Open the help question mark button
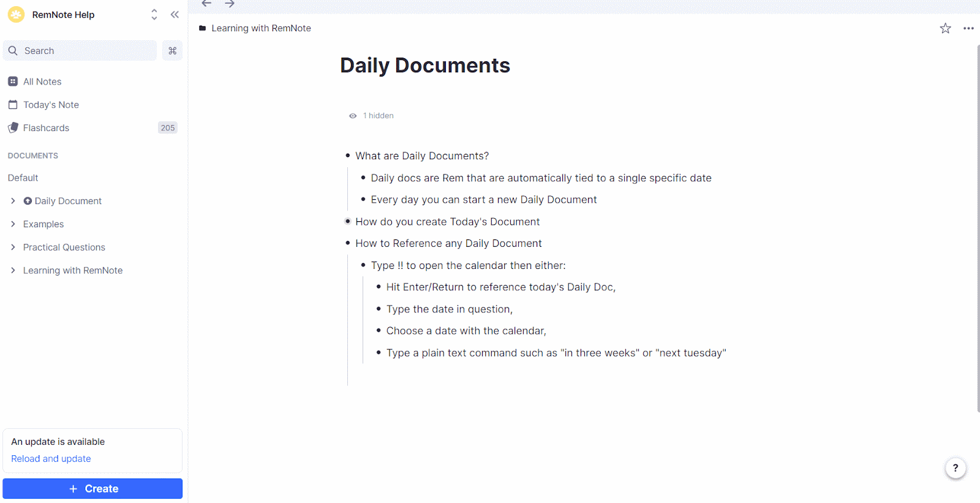This screenshot has height=503, width=980. 955,468
